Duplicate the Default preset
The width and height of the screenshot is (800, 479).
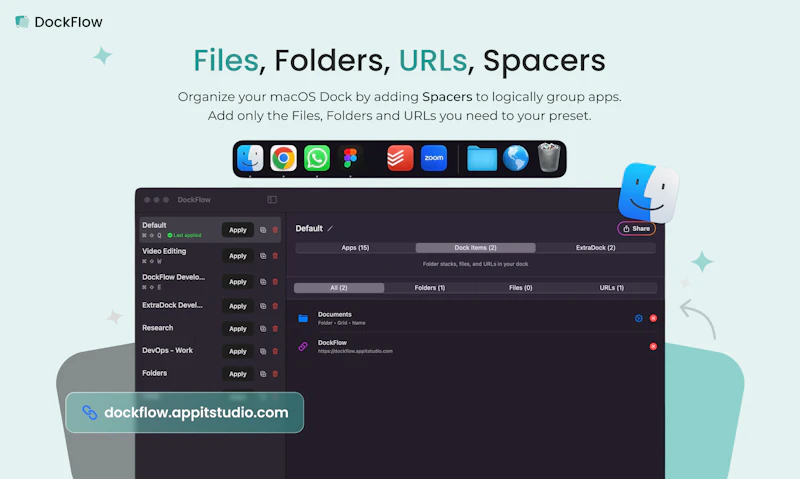coord(263,230)
